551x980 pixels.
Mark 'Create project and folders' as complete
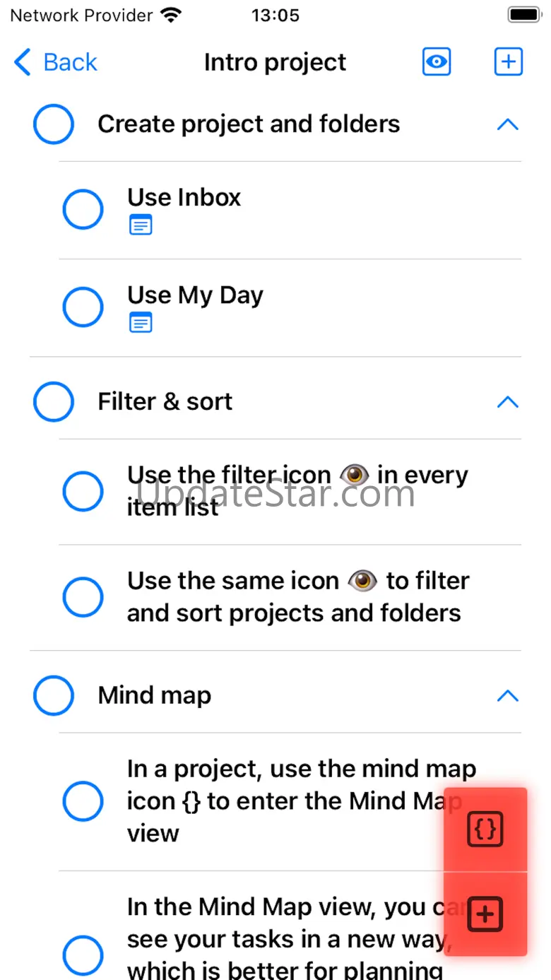pos(54,124)
